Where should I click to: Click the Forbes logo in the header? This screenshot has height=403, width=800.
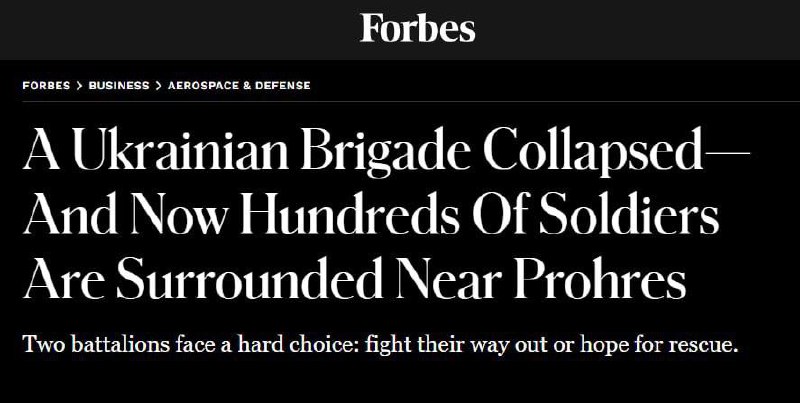click(417, 28)
